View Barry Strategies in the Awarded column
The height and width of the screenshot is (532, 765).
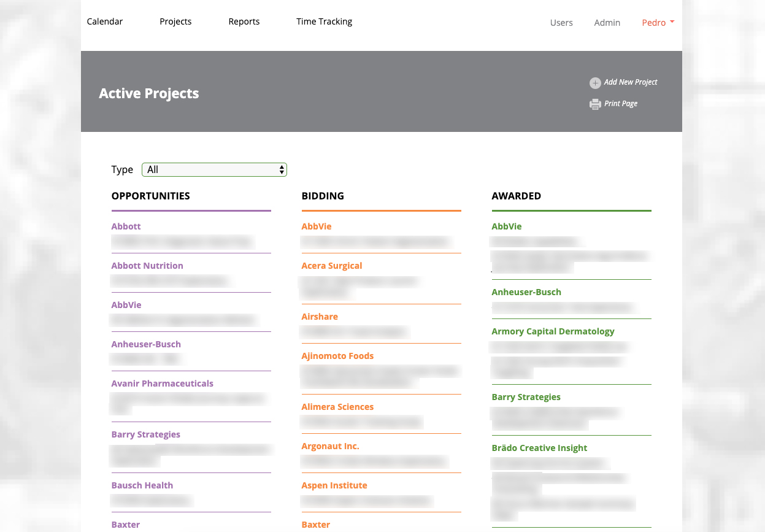pos(526,397)
